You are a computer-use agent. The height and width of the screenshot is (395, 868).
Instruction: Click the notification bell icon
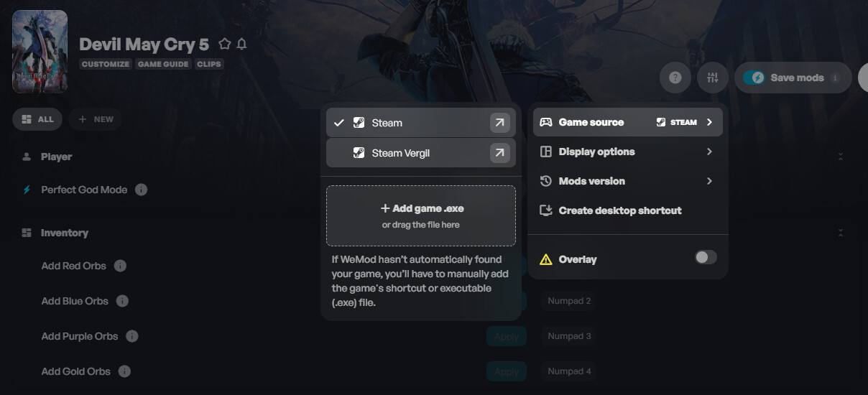pos(241,44)
